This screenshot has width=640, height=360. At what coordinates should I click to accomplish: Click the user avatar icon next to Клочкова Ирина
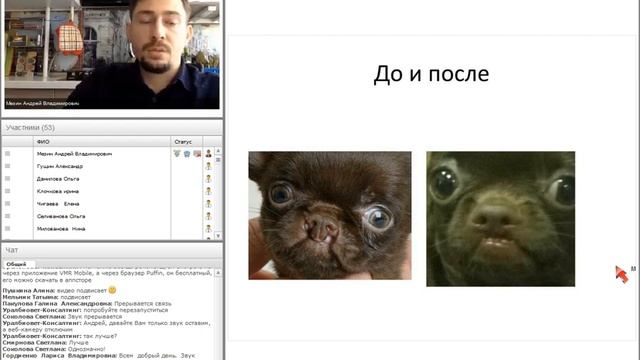(x=209, y=191)
